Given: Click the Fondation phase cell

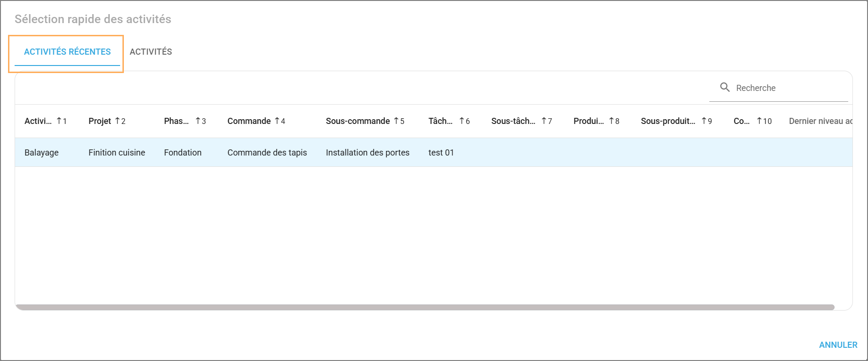Looking at the screenshot, I should (183, 153).
